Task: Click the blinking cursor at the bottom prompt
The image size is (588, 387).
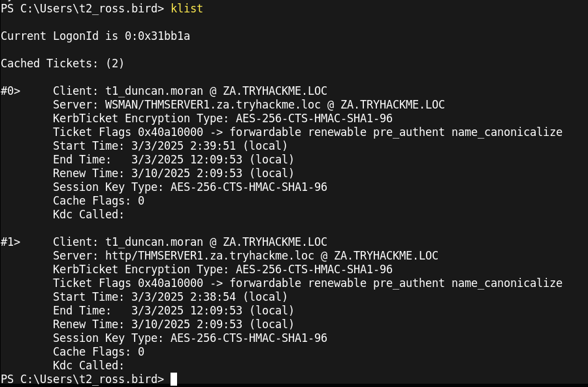Action: (174, 379)
